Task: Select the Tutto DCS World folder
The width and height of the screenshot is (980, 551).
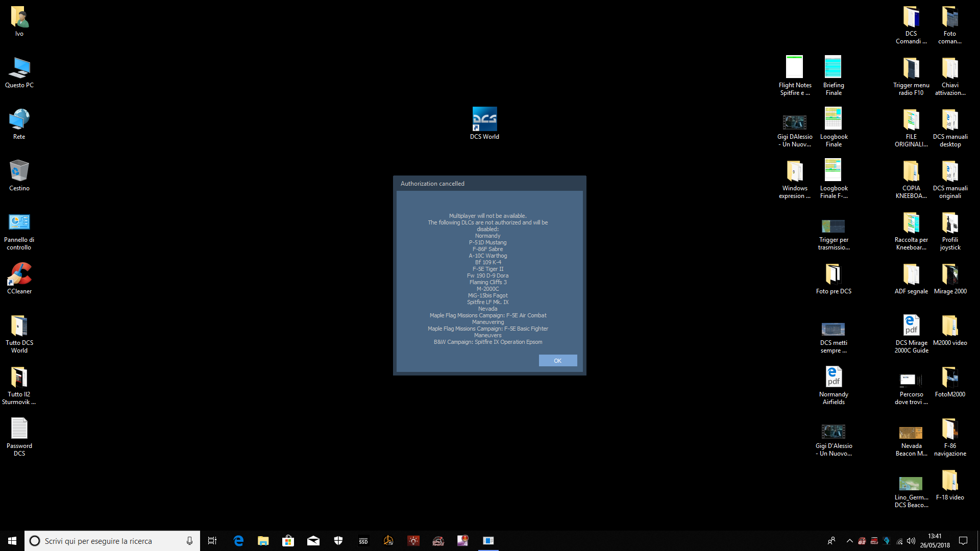Action: click(19, 334)
